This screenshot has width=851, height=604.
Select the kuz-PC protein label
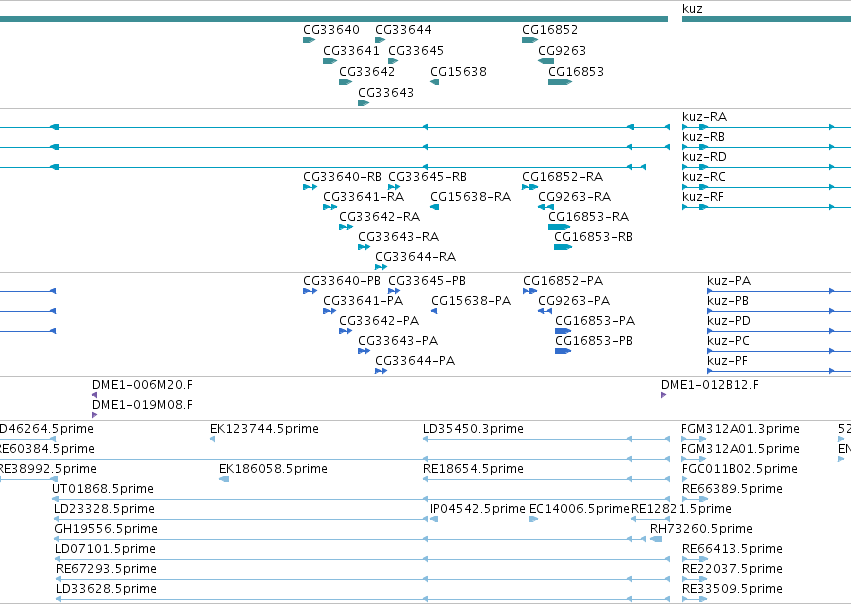coord(728,341)
